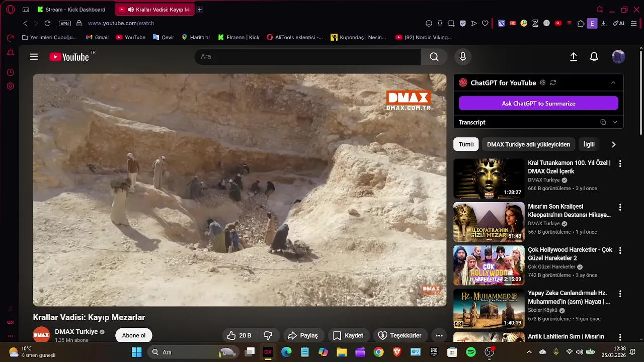
Task: Open the Pinboards pin icon in toolbar
Action: pos(440,23)
